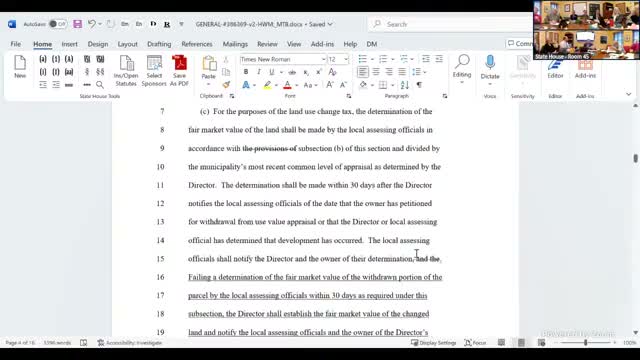Screen dimensions: 640x360
Task: Click the zoom slider handle
Action: click(x=586, y=343)
